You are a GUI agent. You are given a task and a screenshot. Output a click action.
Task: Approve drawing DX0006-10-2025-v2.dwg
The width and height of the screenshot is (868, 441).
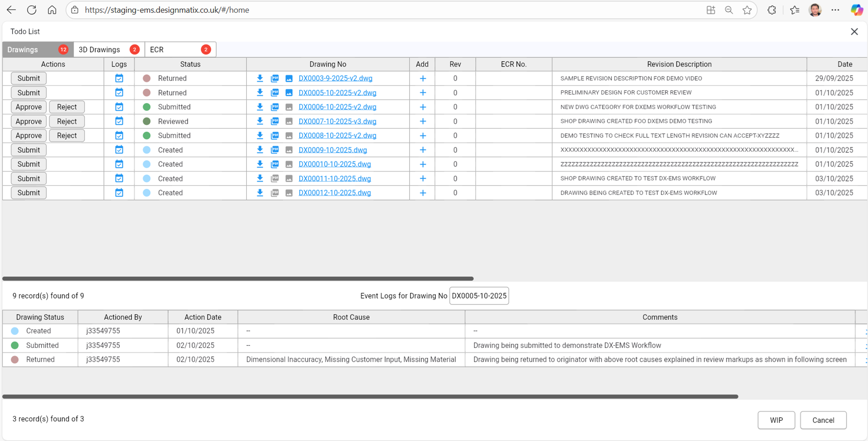[28, 107]
